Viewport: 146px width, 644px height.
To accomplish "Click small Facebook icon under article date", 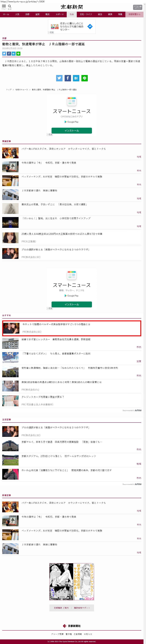I will tap(9, 54).
